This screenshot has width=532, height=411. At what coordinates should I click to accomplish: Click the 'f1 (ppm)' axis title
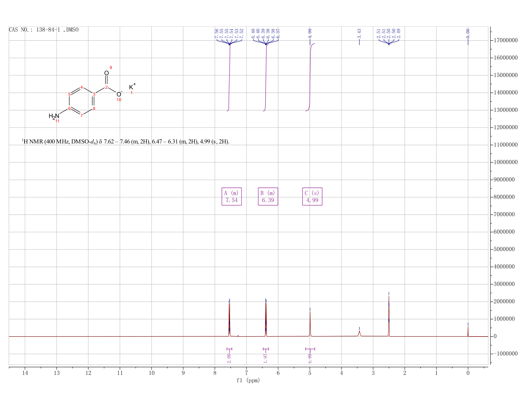coord(248,380)
